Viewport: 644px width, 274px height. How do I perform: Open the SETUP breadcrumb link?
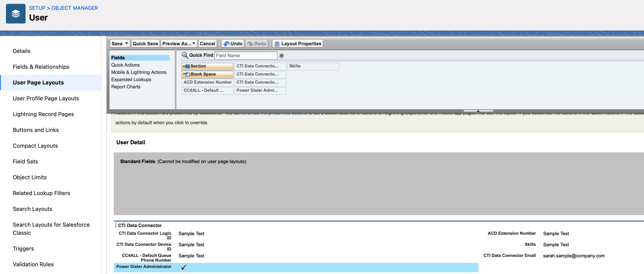37,8
